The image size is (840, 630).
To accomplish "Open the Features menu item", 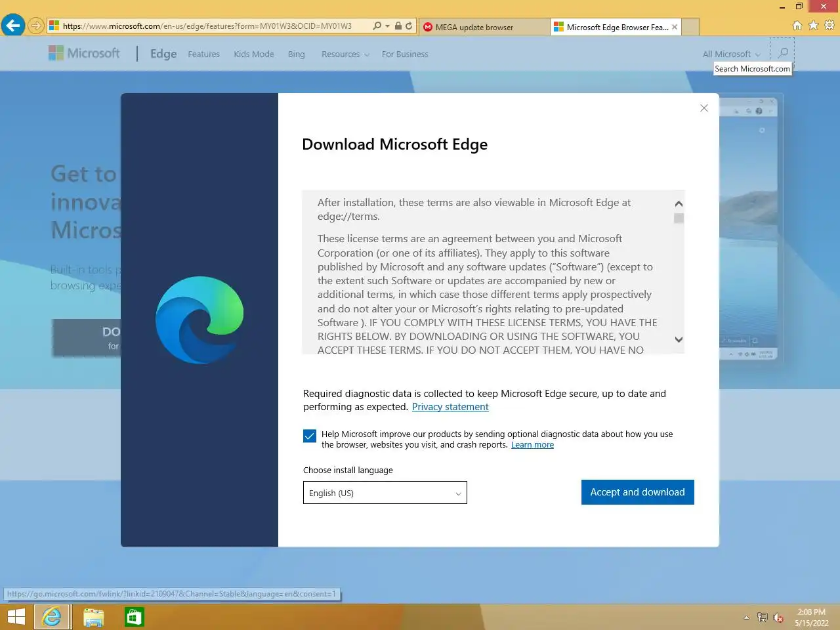I will click(x=203, y=54).
